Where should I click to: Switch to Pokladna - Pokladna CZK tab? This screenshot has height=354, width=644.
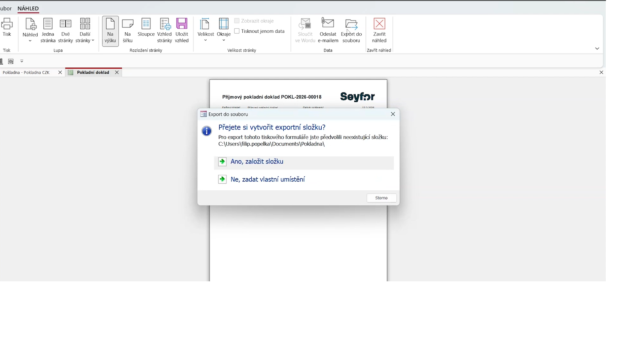click(26, 72)
